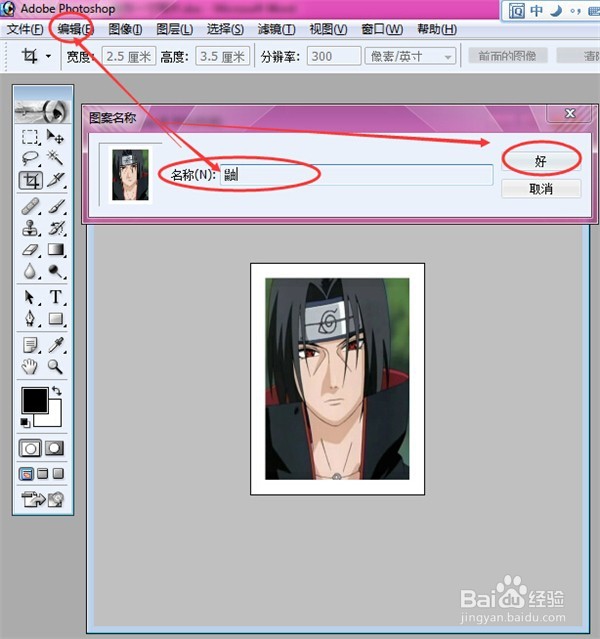The width and height of the screenshot is (600, 639).
Task: Click the pattern preview thumbnail in dialog
Action: pos(130,175)
